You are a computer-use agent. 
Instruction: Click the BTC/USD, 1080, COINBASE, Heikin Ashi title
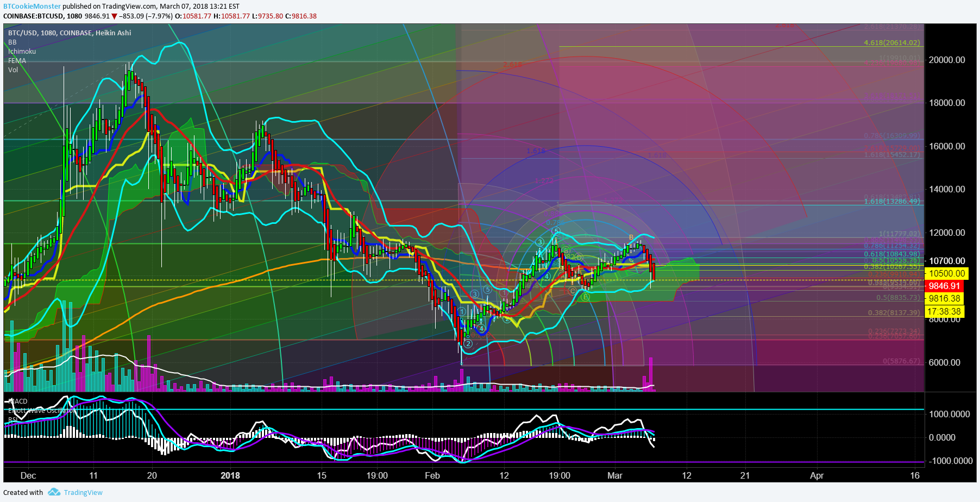(x=70, y=33)
